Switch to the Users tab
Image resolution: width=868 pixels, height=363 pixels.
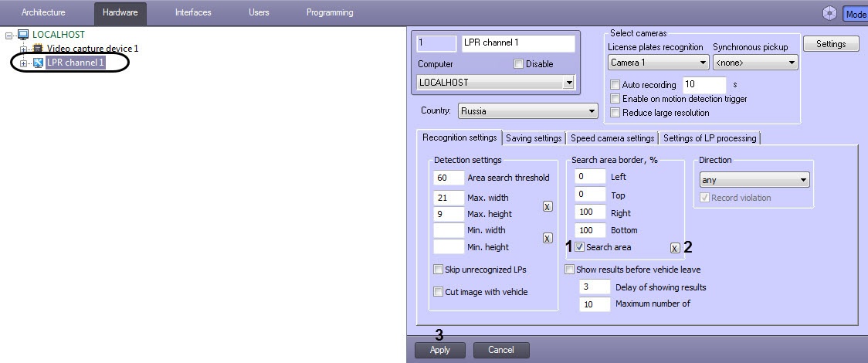259,12
